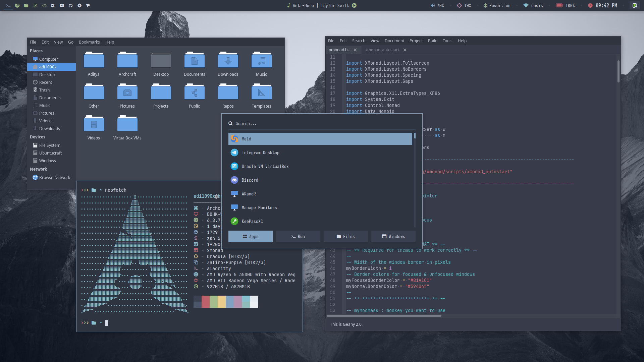
Task: Click the YouTube icon in the top bar
Action: [x=62, y=5]
